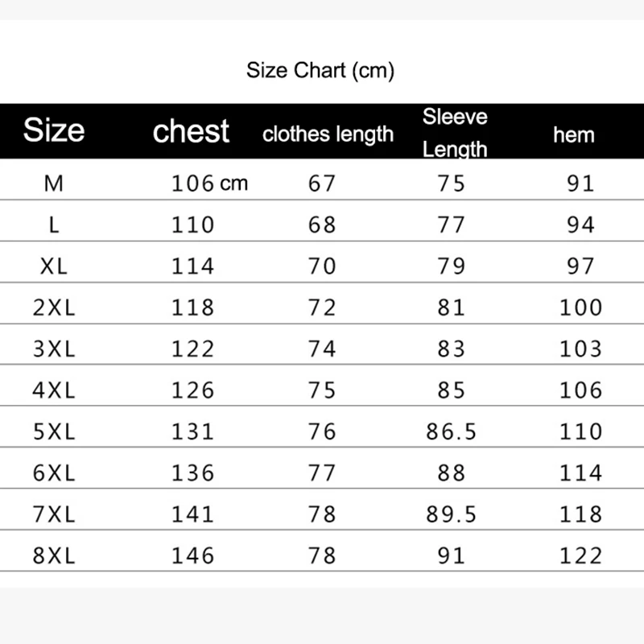The height and width of the screenshot is (644, 644).
Task: Click clothes length value 67 for M
Action: click(x=322, y=183)
